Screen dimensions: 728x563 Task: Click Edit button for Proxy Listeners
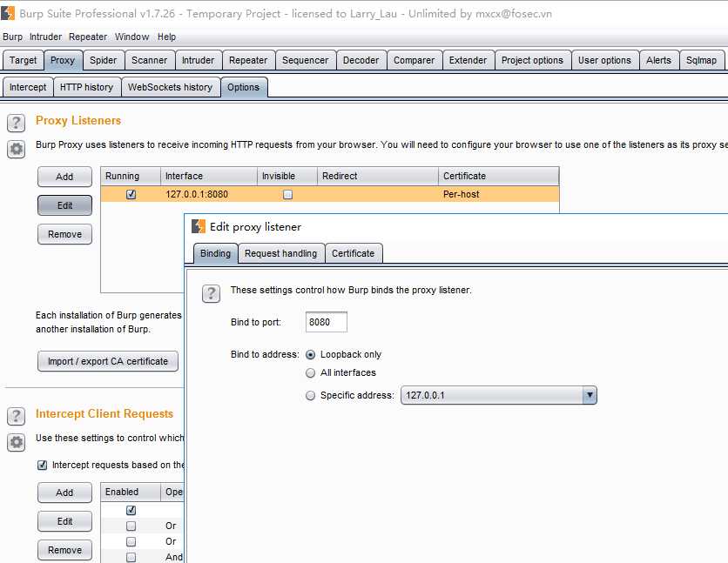[x=64, y=205]
